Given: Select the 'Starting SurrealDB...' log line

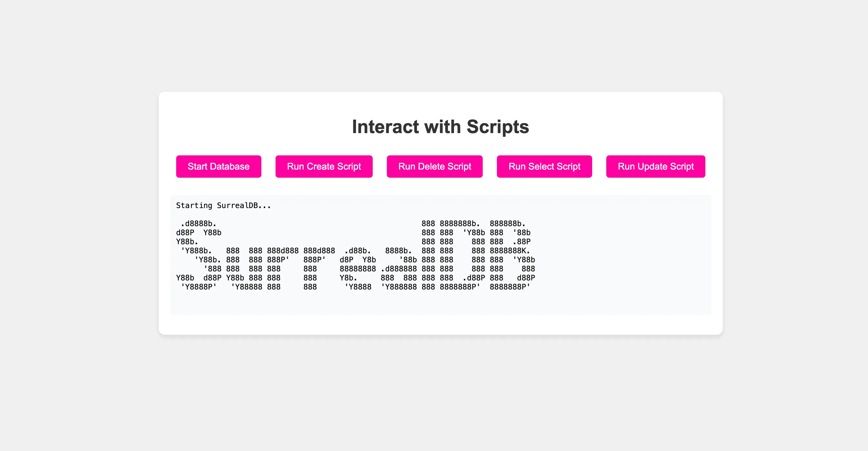Looking at the screenshot, I should tap(223, 205).
